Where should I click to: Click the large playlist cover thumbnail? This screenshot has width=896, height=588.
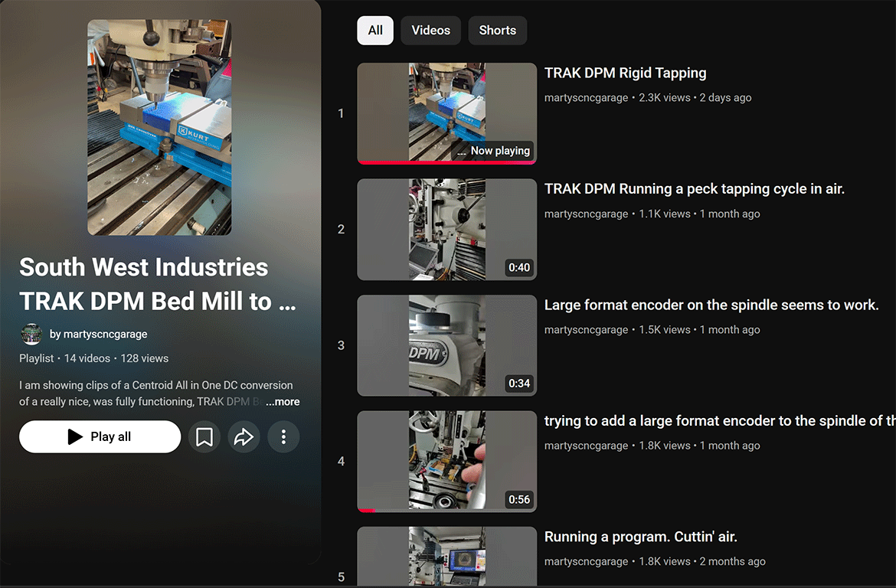[159, 127]
